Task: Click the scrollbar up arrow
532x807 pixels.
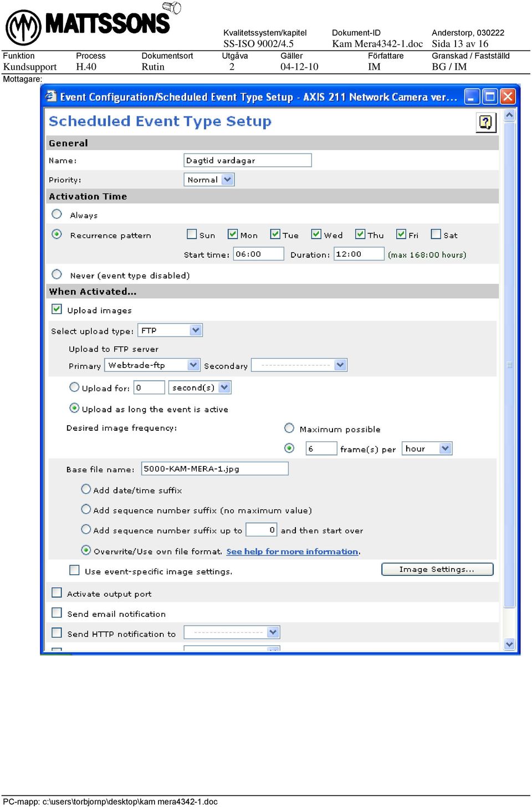Action: point(510,115)
